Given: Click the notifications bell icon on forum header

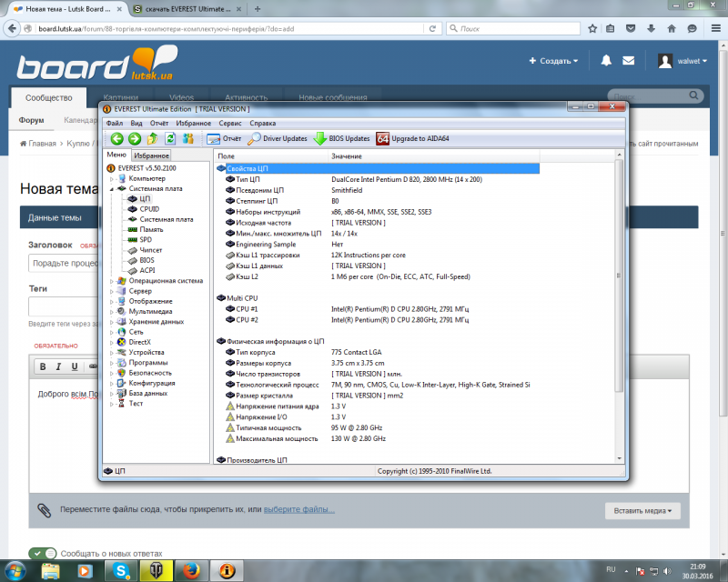Looking at the screenshot, I should coord(606,61).
